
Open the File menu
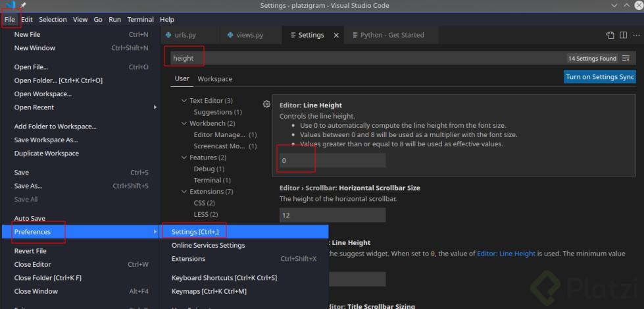click(x=10, y=19)
